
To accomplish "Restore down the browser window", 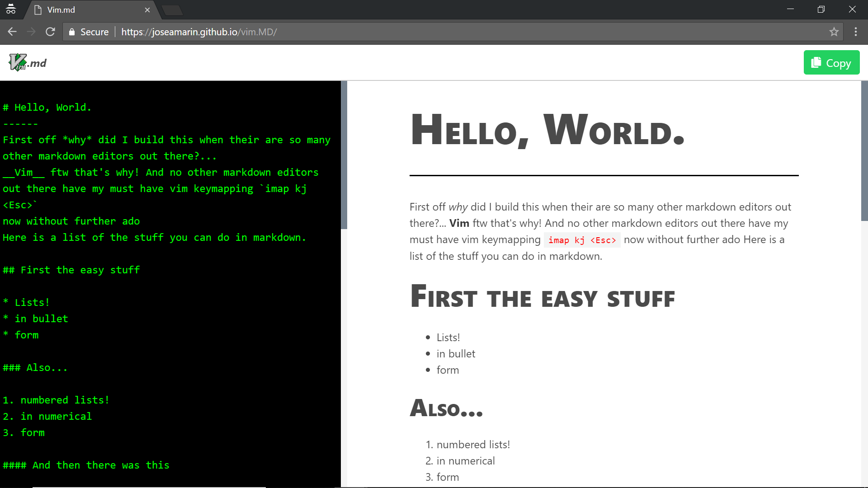I will coord(821,9).
